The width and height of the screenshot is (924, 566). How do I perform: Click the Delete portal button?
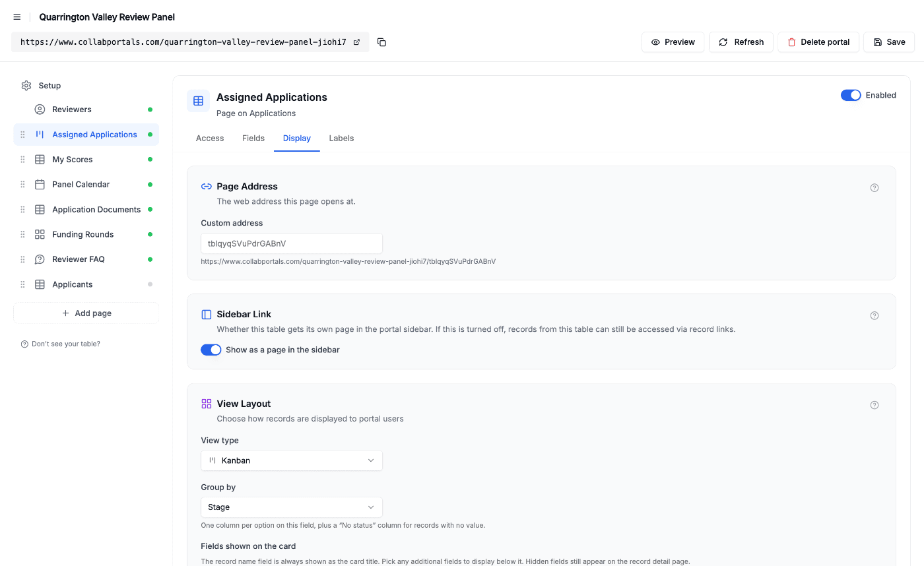(818, 42)
